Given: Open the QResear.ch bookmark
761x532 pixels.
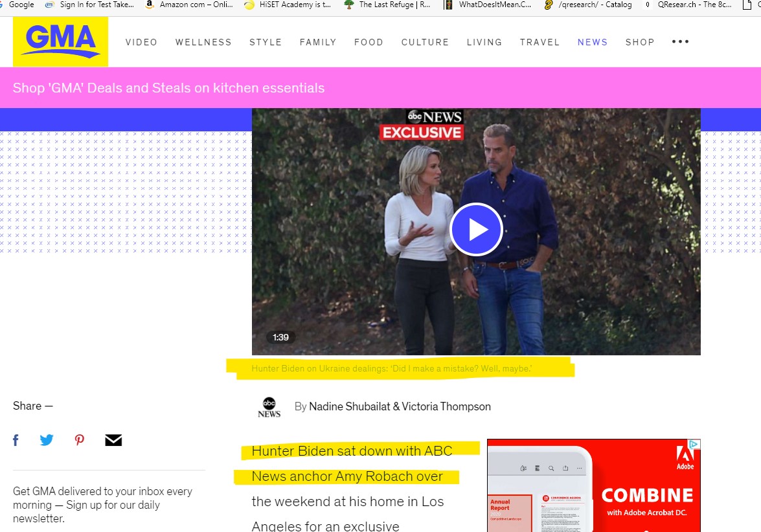Looking at the screenshot, I should (x=688, y=5).
